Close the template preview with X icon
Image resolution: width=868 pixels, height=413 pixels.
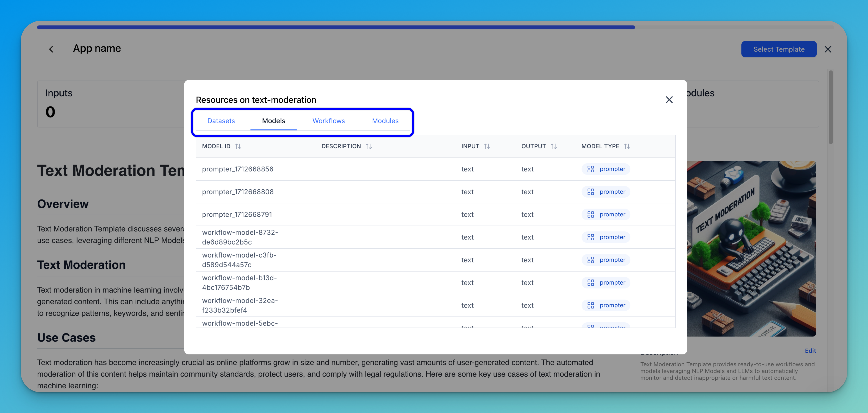[x=827, y=49]
